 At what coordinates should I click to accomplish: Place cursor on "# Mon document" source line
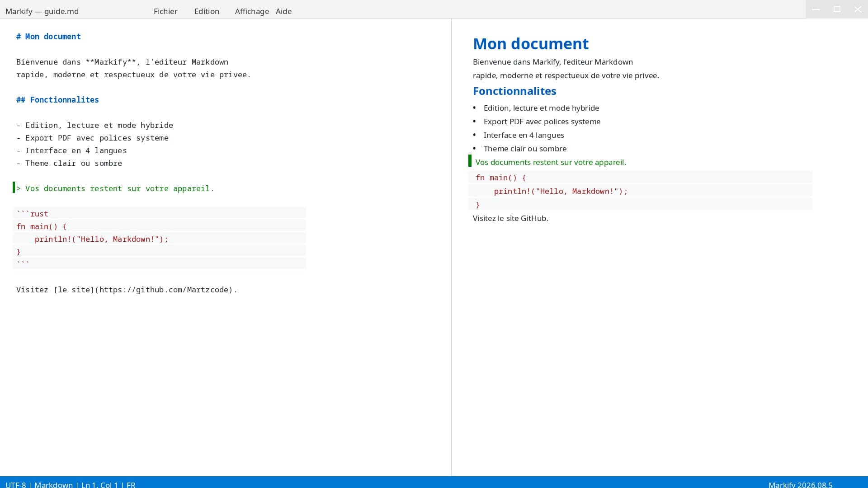(48, 37)
